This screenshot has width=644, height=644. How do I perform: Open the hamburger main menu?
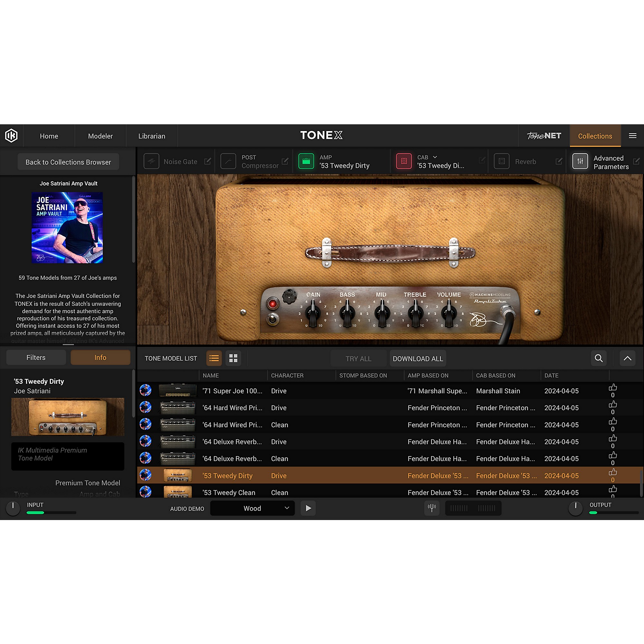(x=632, y=136)
